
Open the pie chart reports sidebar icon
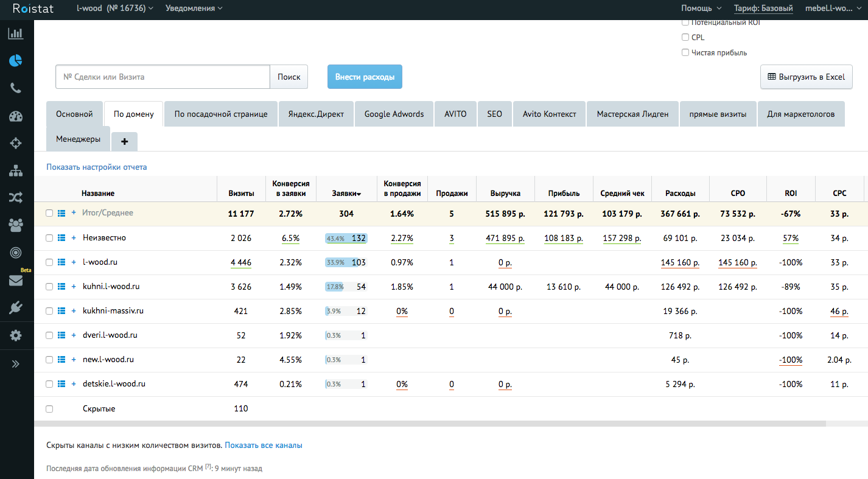click(15, 61)
